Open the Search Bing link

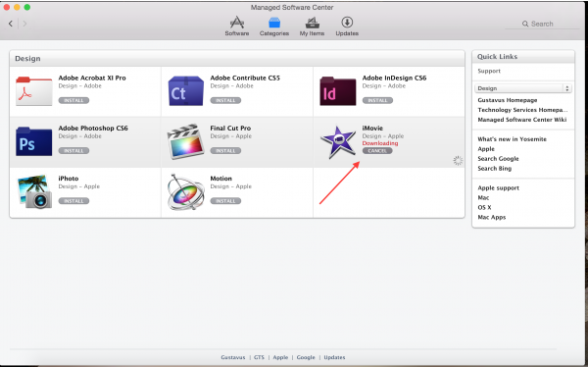(x=494, y=169)
